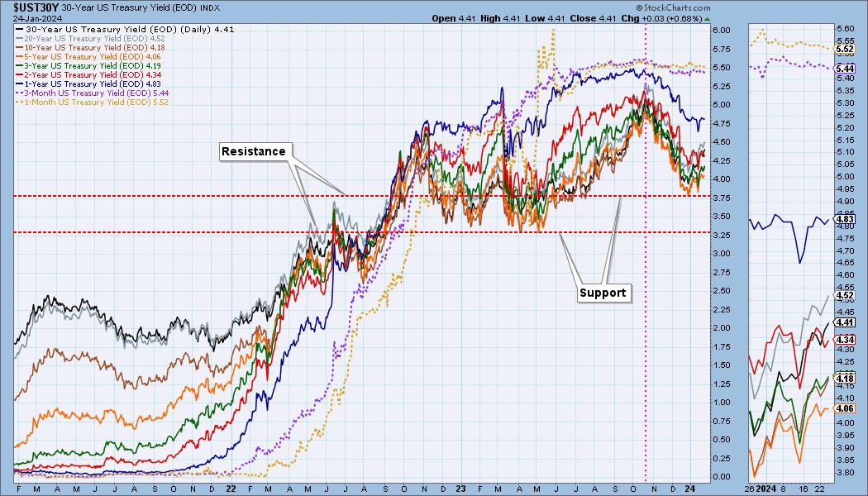Click the 4.83 value tag on right axis
Screen dimensions: 868x496
pos(846,220)
